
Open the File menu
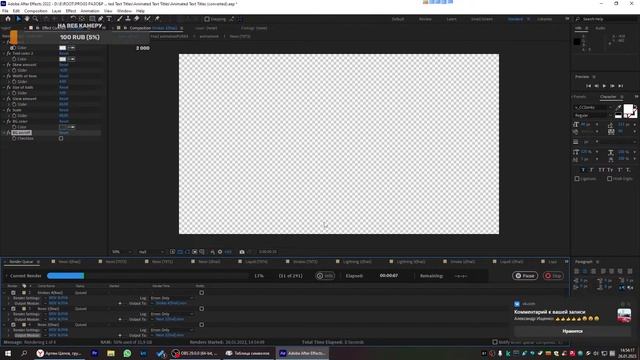tap(5, 11)
